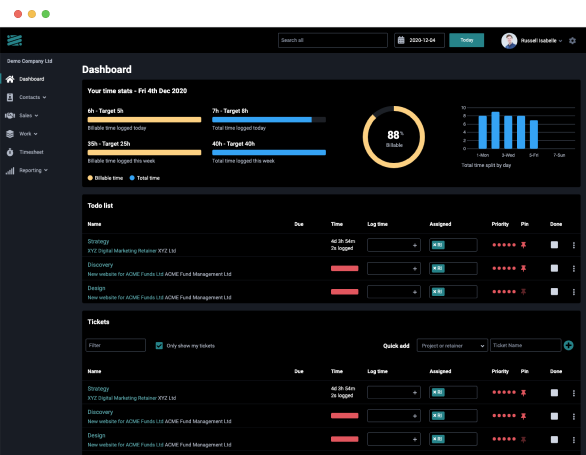Click the red time bar for Todo Discovery
Screen dimensions: 586x455
[x=345, y=268]
